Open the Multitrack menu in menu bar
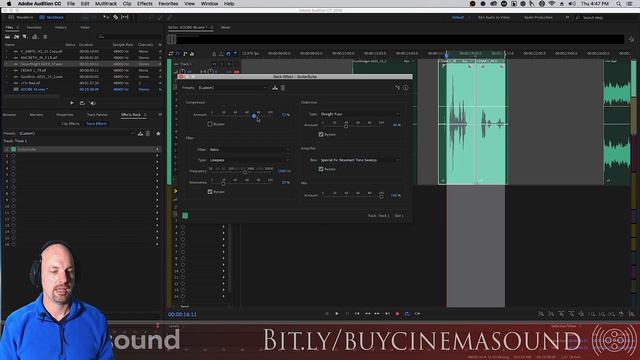This screenshot has height=360, width=640. click(x=106, y=4)
